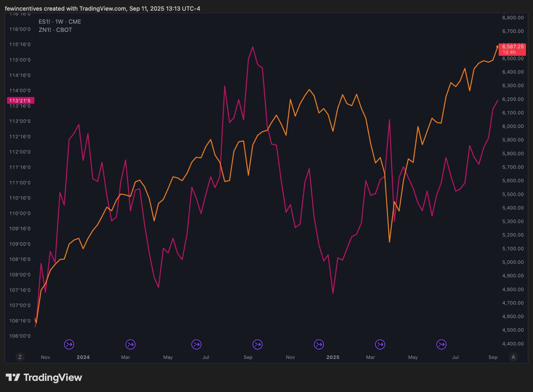
Task: Click the 110'00'0 level on the left price scale
Action: point(20,213)
